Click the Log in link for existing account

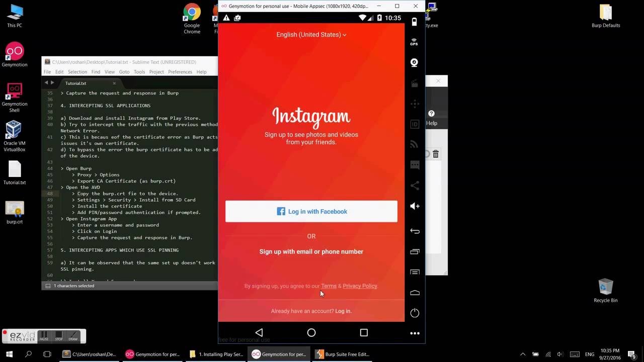[x=343, y=311]
